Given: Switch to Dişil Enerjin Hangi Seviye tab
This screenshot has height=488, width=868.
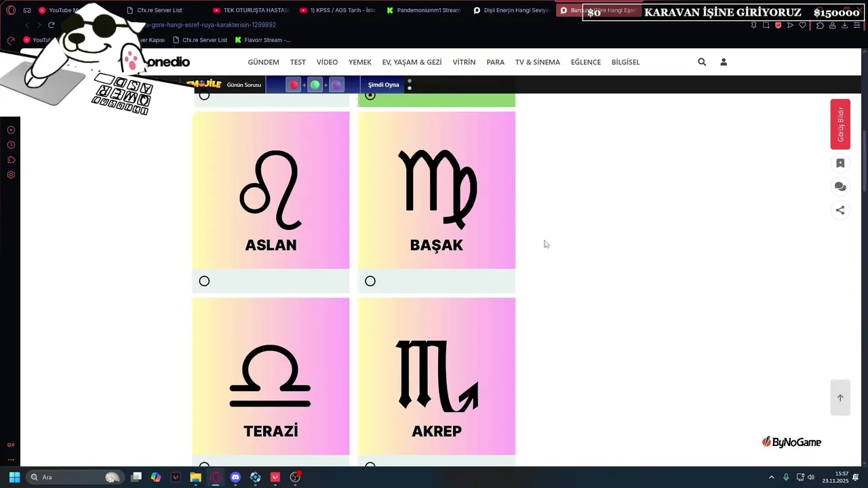Looking at the screenshot, I should coord(511,10).
